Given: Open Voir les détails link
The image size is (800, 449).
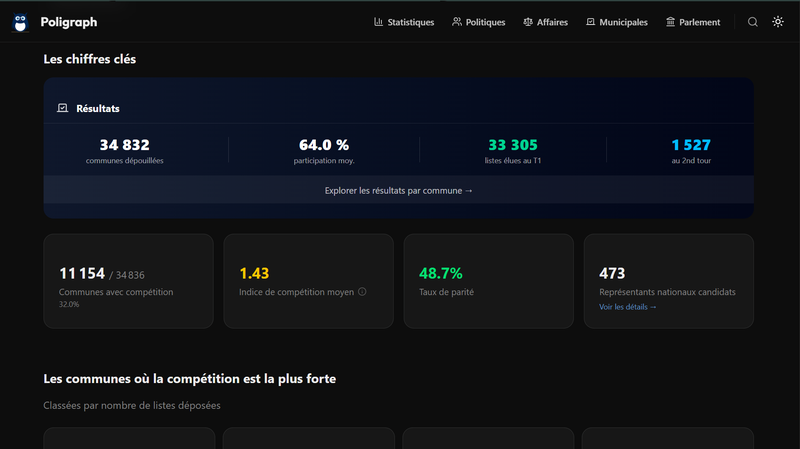Looking at the screenshot, I should pyautogui.click(x=628, y=307).
